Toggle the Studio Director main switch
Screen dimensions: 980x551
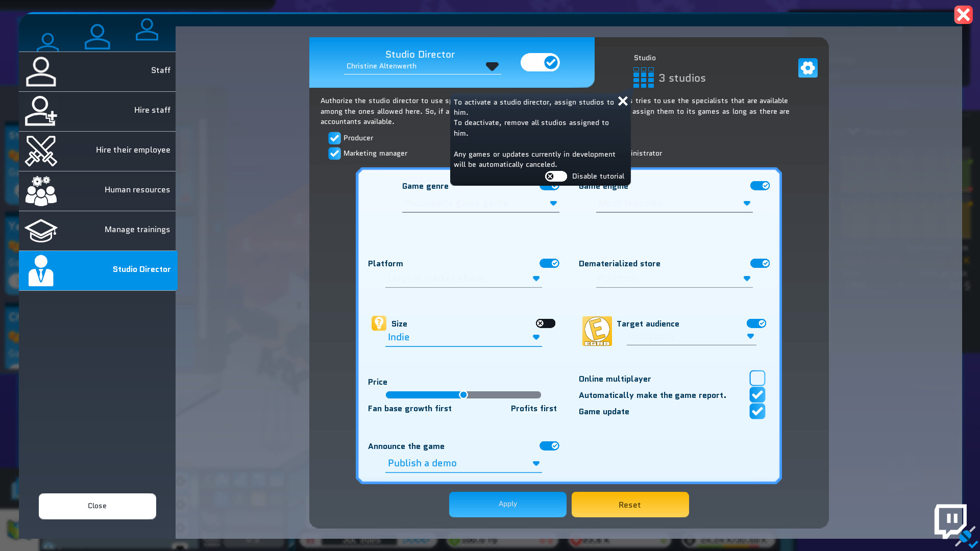[x=540, y=62]
